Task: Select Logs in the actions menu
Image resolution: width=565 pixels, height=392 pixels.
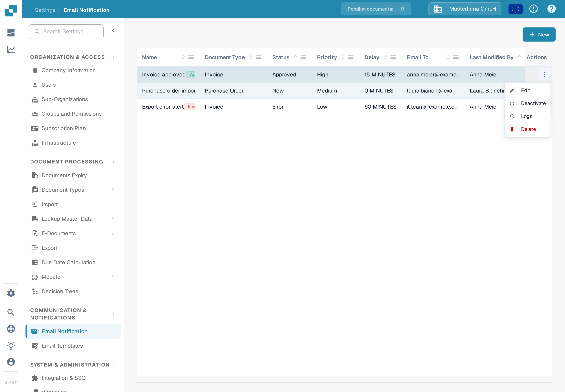Action: click(x=527, y=116)
